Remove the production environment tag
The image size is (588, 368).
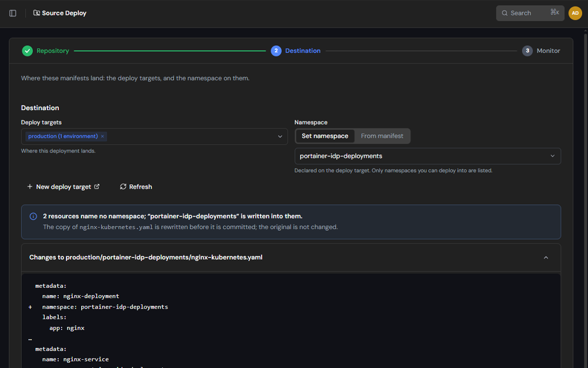[102, 137]
